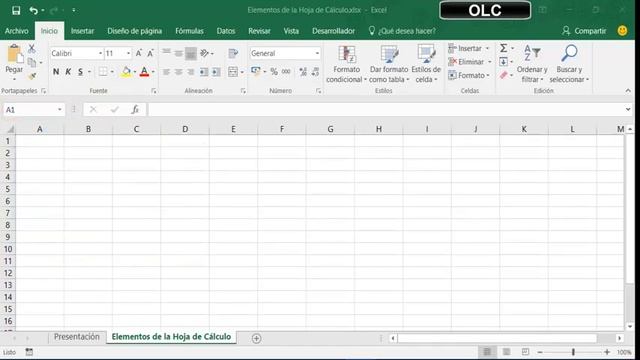
Task: Align text to the right
Action: pyautogui.click(x=191, y=72)
